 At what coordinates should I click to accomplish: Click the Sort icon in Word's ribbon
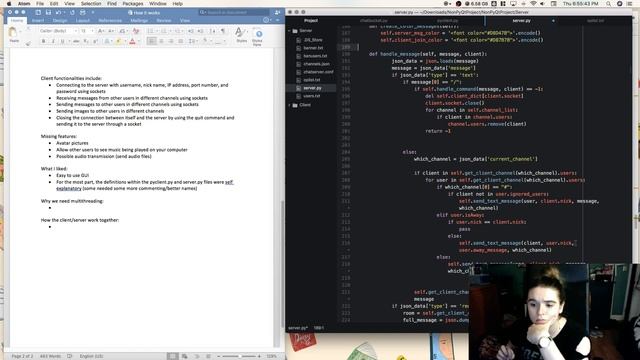212,31
